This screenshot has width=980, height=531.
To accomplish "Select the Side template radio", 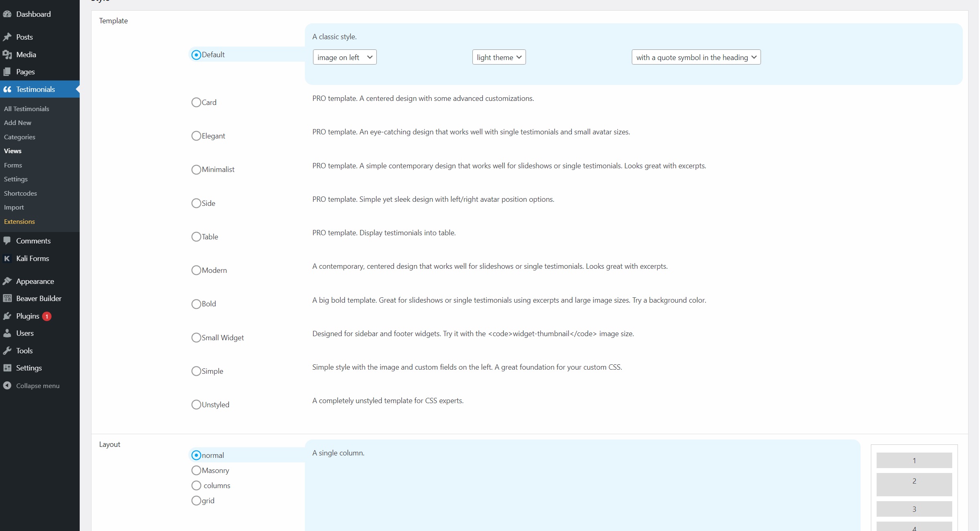I will tap(196, 203).
